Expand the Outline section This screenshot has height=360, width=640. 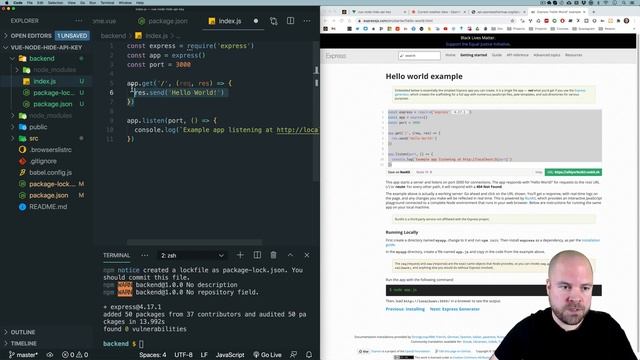(x=23, y=332)
